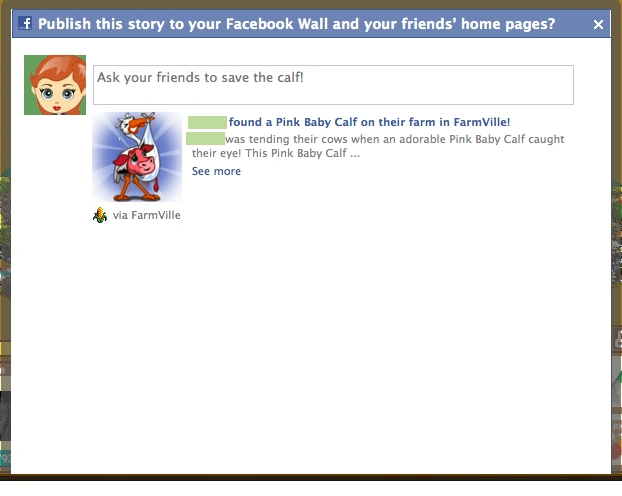Click the truncated ellipsis after 'Pink Baby Calf'
The image size is (622, 496).
[x=355, y=153]
